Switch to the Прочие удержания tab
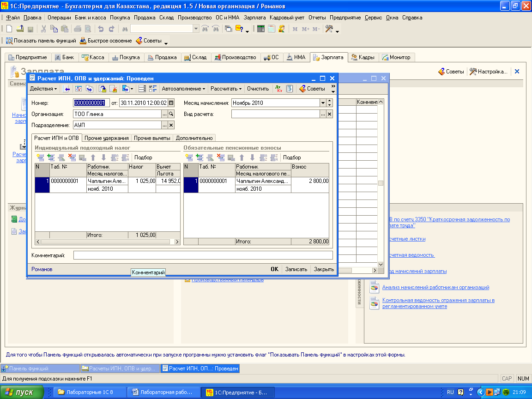 (x=107, y=138)
